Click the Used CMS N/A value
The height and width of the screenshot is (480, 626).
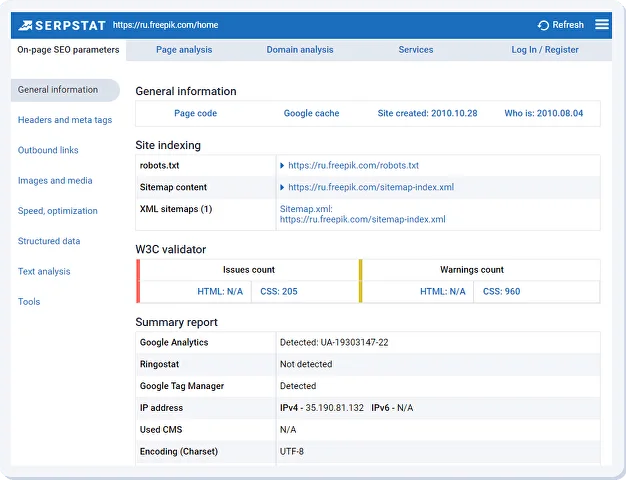coord(288,430)
